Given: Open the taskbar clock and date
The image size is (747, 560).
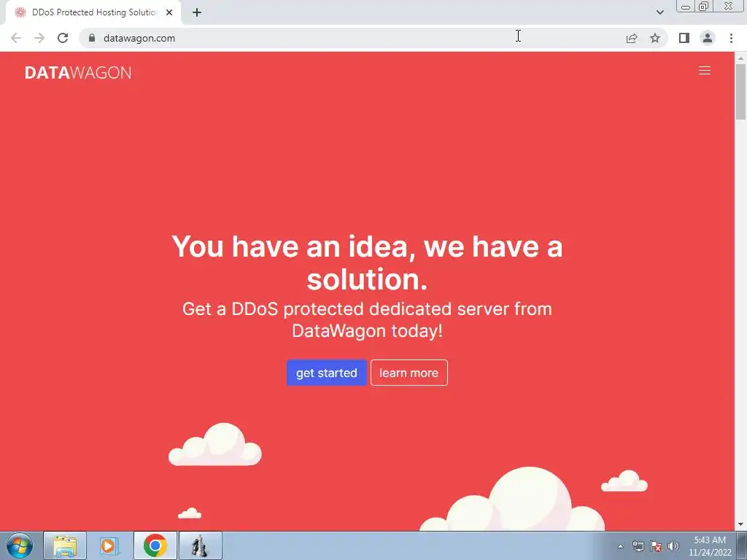Looking at the screenshot, I should pyautogui.click(x=710, y=546).
